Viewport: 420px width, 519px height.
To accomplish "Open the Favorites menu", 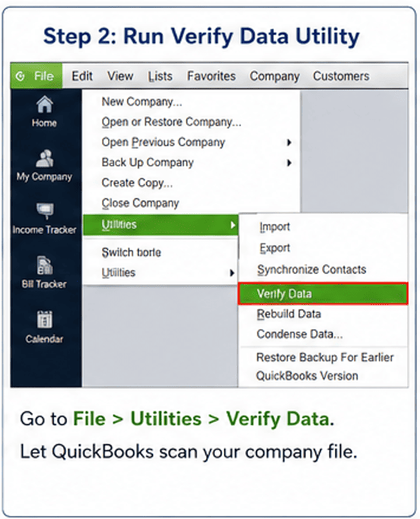I will click(212, 75).
